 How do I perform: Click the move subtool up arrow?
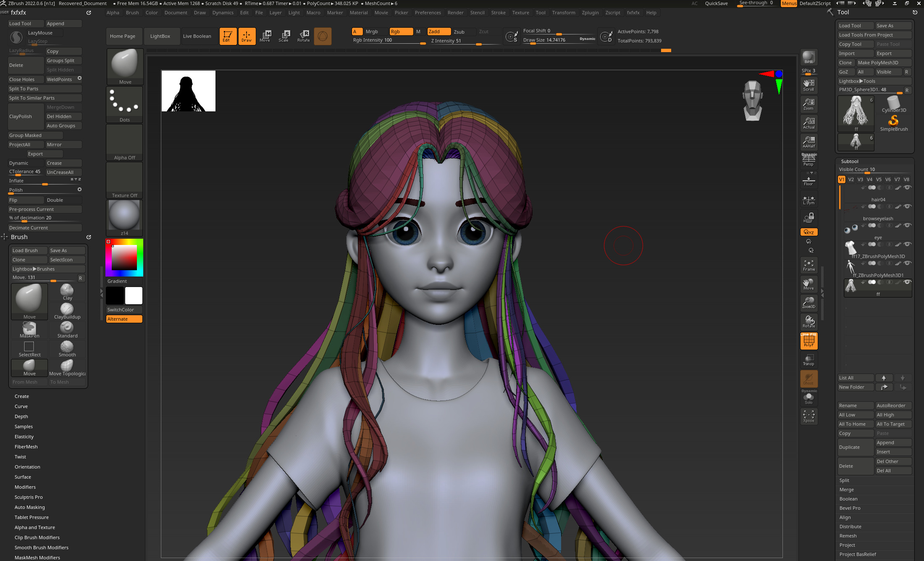pyautogui.click(x=884, y=378)
